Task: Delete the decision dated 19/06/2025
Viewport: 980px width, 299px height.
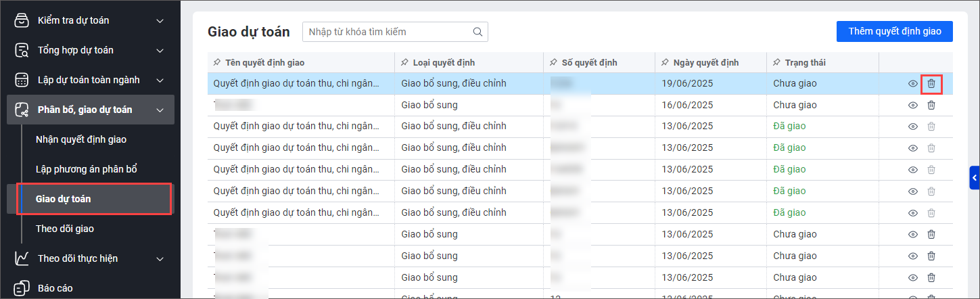Action: [931, 83]
